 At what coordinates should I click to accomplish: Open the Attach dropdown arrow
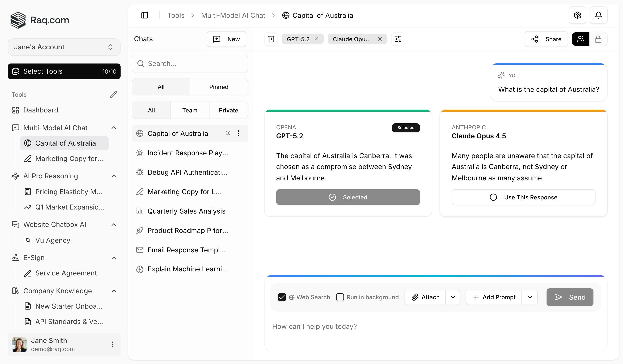click(x=453, y=297)
